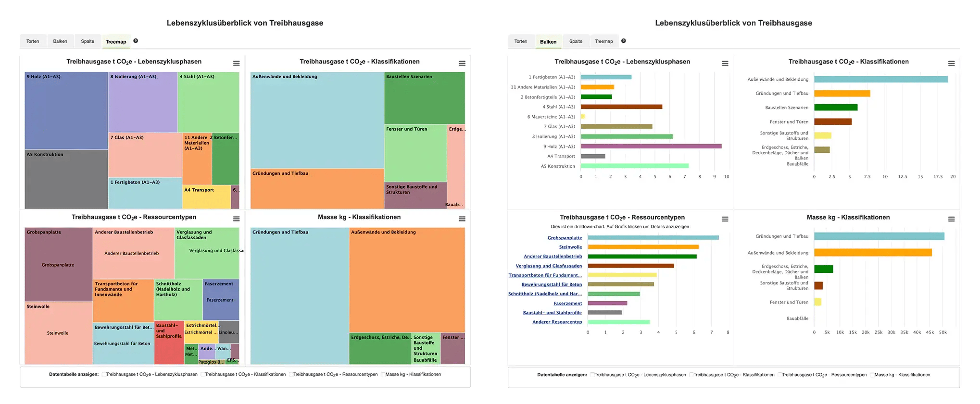Open Bewehrungsstahl für Beton drilldown link

pos(552,284)
